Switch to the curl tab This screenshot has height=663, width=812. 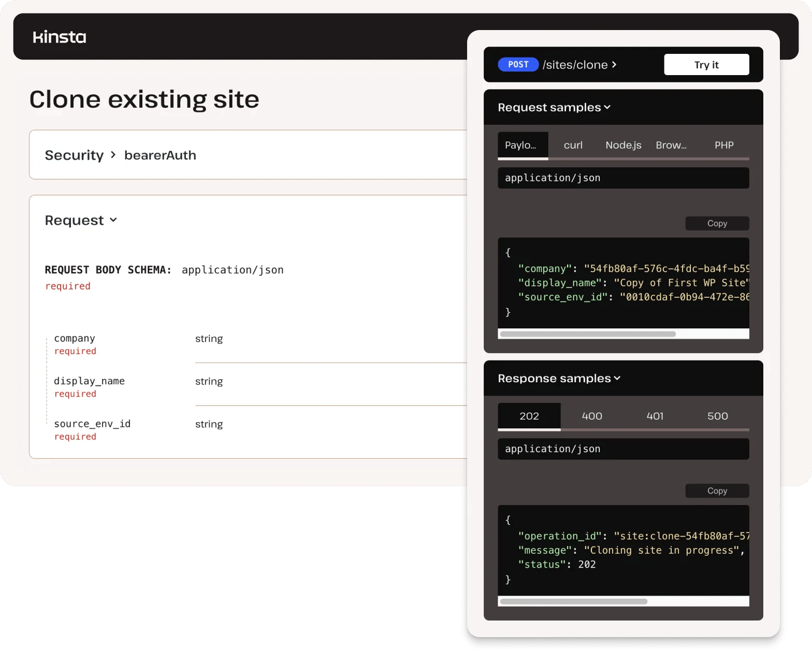[x=573, y=146]
